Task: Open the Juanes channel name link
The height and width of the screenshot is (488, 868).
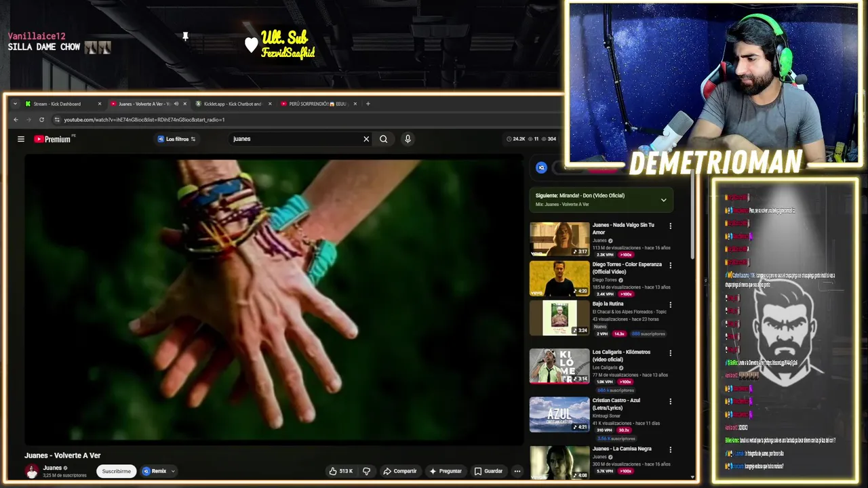Action: coord(52,468)
